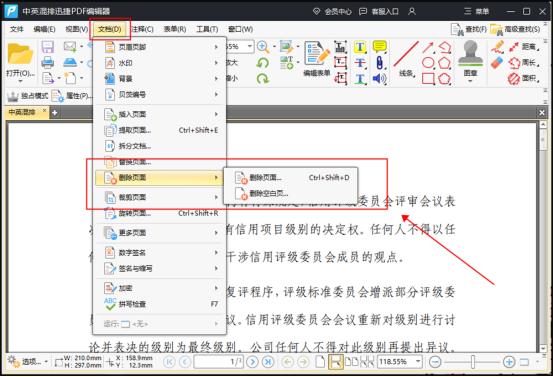Select the eraser tool icon
553x377 pixels.
(x=497, y=63)
